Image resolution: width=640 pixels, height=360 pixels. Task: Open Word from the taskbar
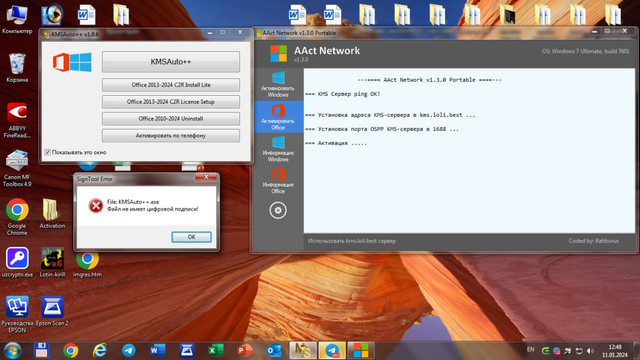158,351
